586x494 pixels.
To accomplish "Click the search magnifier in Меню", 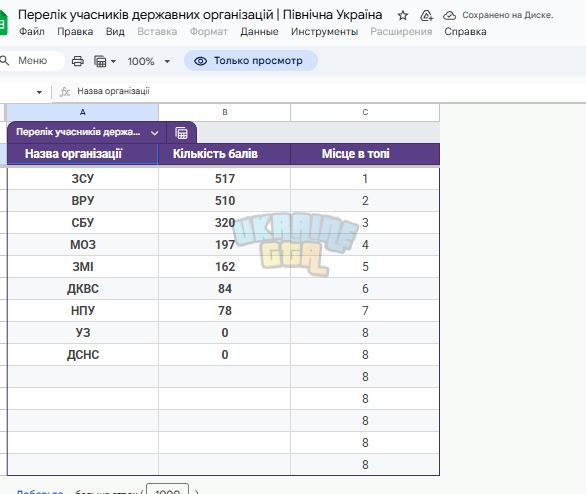I will click(4, 60).
